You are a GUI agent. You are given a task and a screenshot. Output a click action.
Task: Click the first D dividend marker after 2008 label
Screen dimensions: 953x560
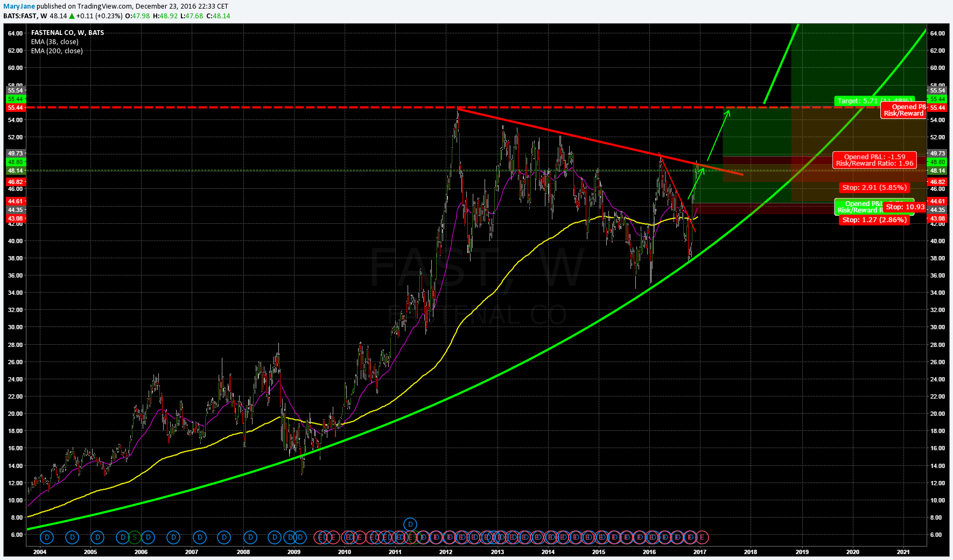point(250,537)
